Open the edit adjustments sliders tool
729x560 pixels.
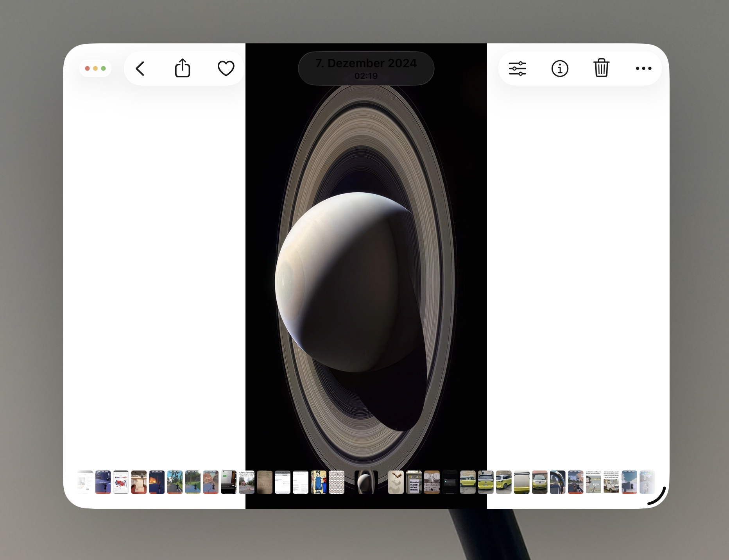pyautogui.click(x=517, y=68)
